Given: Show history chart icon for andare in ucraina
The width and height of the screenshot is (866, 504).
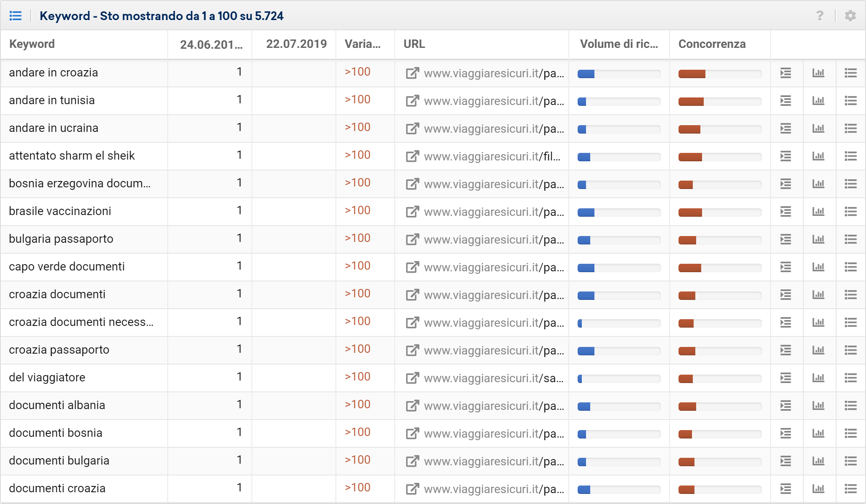Looking at the screenshot, I should [x=818, y=129].
